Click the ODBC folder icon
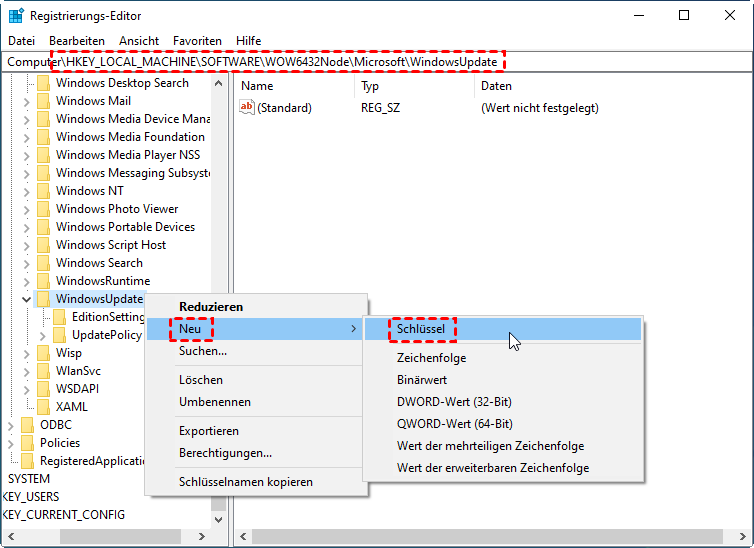 point(28,425)
